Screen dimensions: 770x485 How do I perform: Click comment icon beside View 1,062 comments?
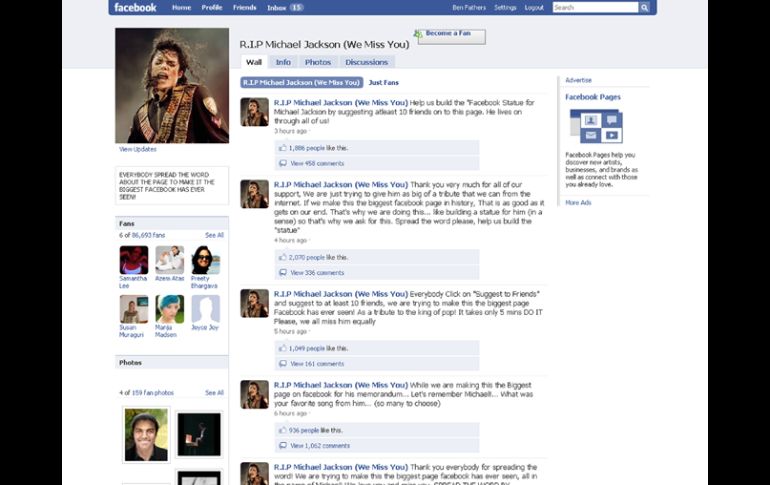tap(282, 445)
